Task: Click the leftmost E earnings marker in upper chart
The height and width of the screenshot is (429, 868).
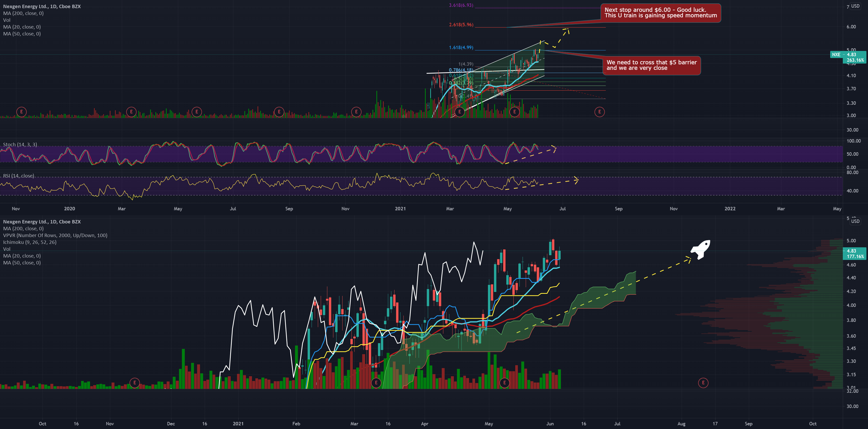Action: [x=21, y=112]
